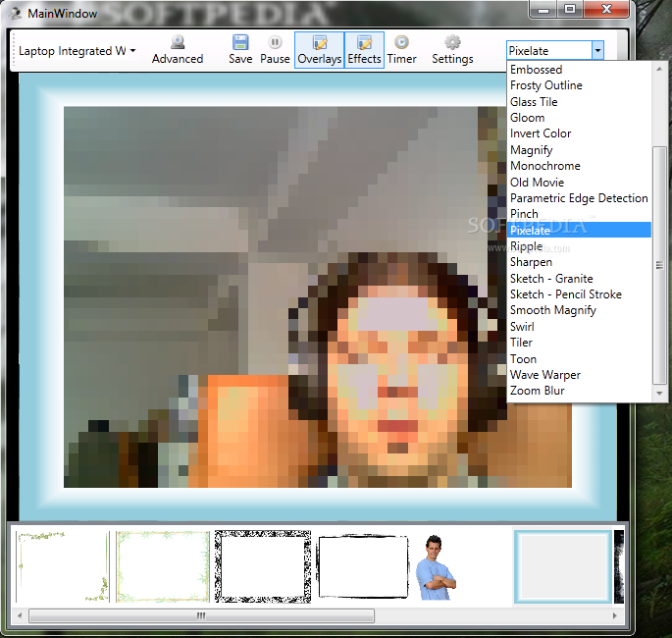The width and height of the screenshot is (672, 638).
Task: Select Parametric Edge Detection effect
Action: coord(579,197)
